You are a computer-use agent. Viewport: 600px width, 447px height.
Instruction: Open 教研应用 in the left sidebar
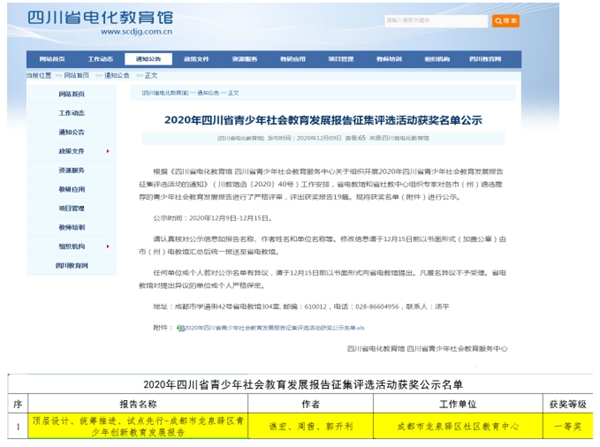point(72,189)
